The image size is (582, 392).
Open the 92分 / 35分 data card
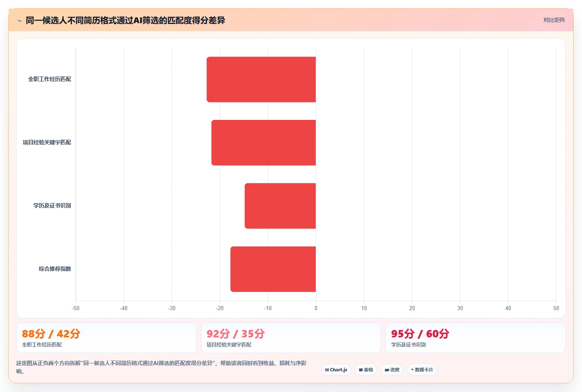coord(291,338)
